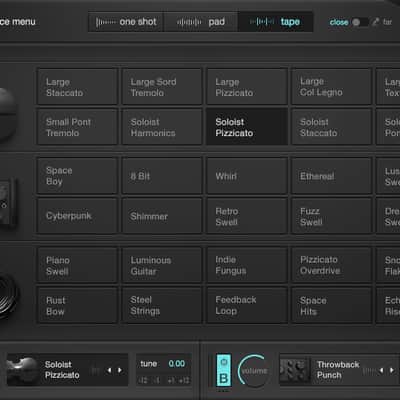This screenshot has width=400, height=400.
Task: Open the Soloist Pizzicato name beside tune
Action: point(62,370)
